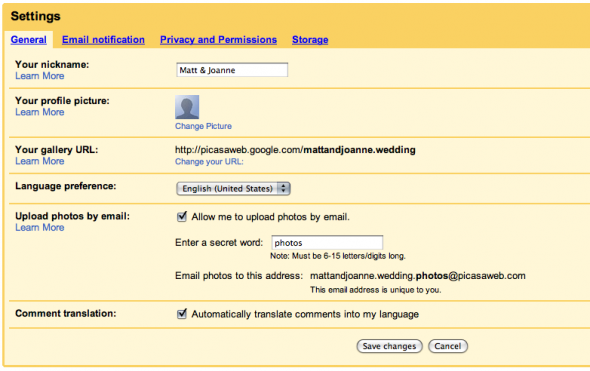Click the note Must be 6-15 letters/digits long
The image size is (590, 371).
(x=338, y=256)
